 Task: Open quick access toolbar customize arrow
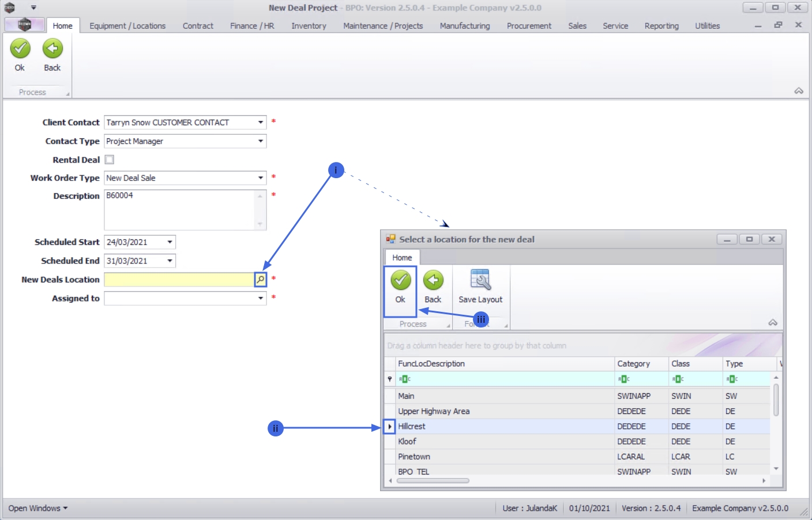[33, 7]
